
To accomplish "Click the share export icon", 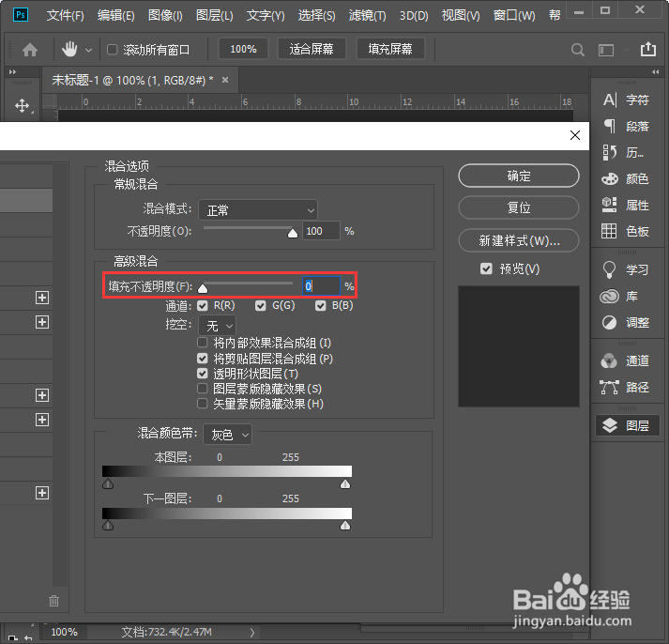I will point(648,49).
